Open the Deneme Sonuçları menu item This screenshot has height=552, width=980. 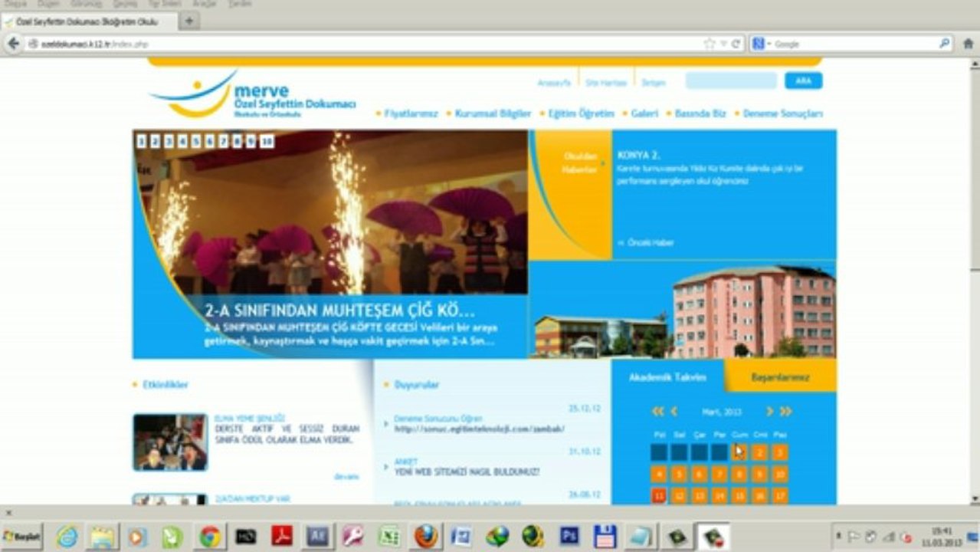click(x=783, y=113)
